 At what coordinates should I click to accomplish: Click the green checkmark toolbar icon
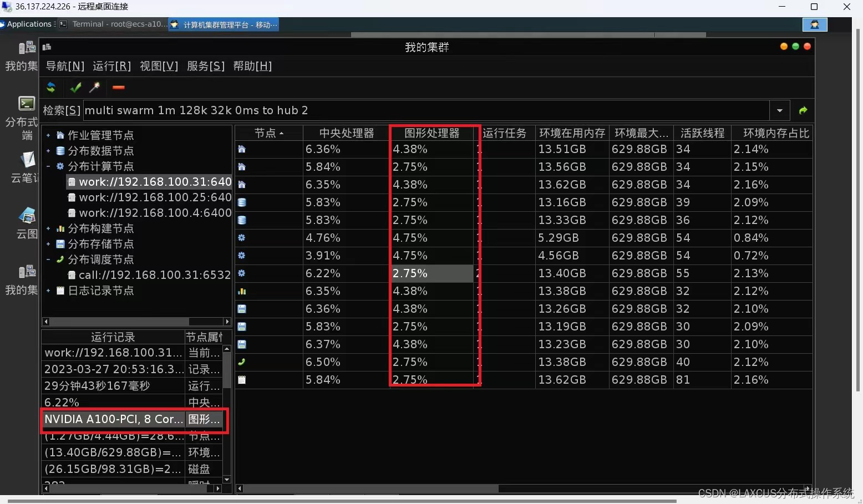click(x=75, y=88)
